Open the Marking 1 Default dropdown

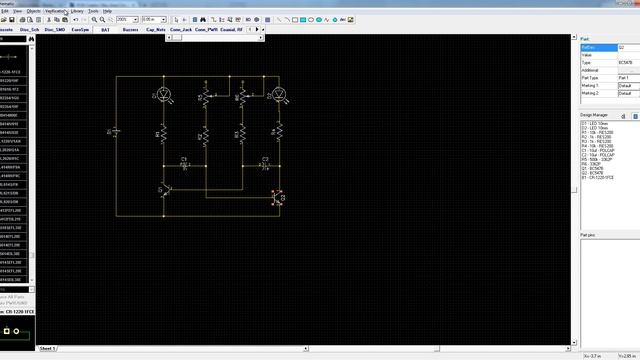pyautogui.click(x=629, y=86)
